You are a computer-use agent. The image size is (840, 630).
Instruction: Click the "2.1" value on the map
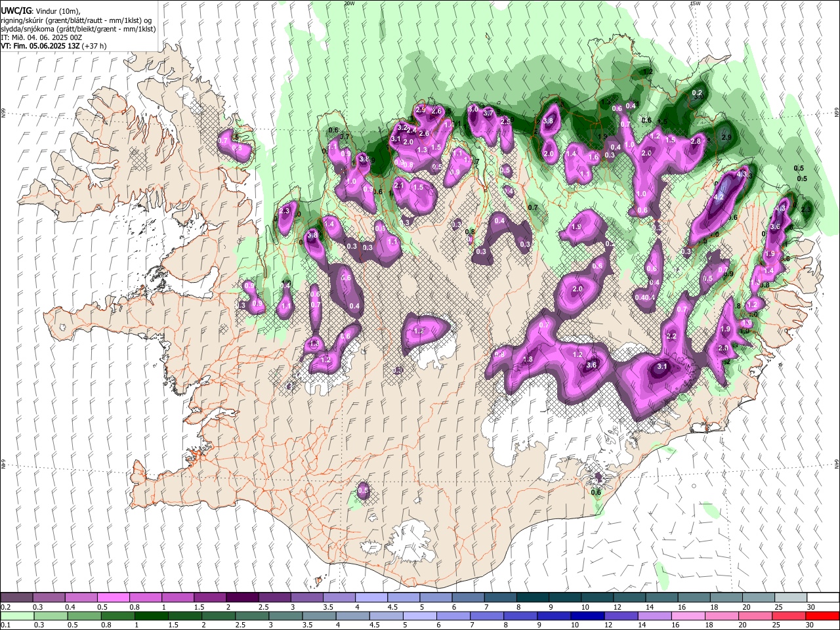click(399, 186)
